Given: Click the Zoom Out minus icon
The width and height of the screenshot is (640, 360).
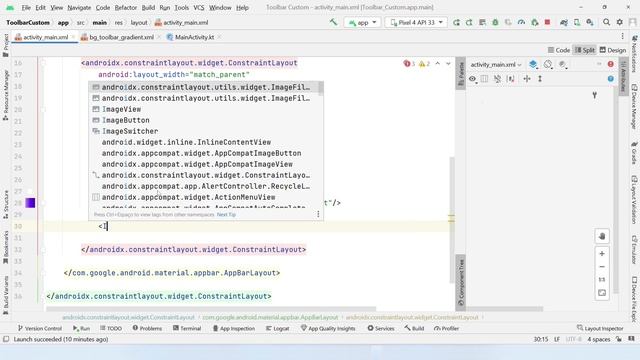Looking at the screenshot, I should [x=602, y=267].
